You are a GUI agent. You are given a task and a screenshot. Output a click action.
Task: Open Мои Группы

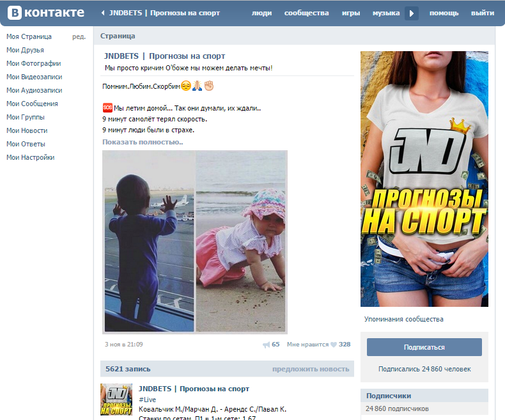tap(26, 117)
